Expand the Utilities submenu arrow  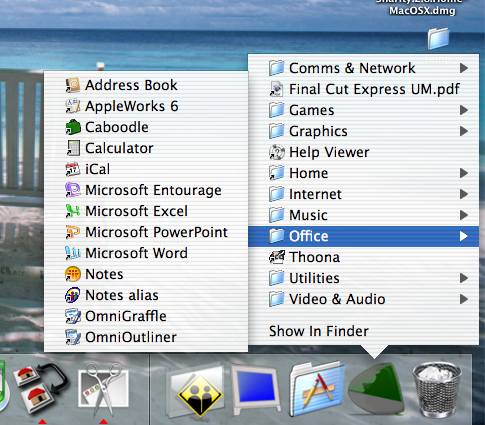[x=464, y=278]
